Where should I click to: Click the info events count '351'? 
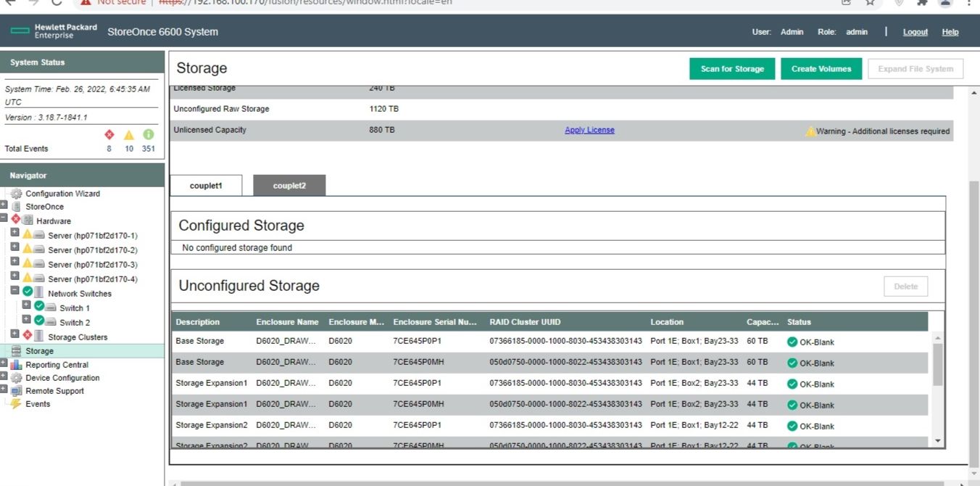[149, 149]
